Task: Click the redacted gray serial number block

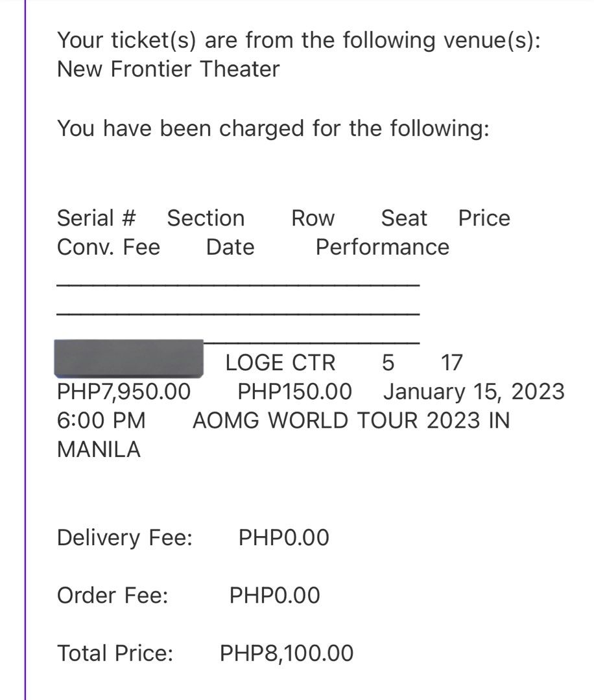Action: click(128, 358)
